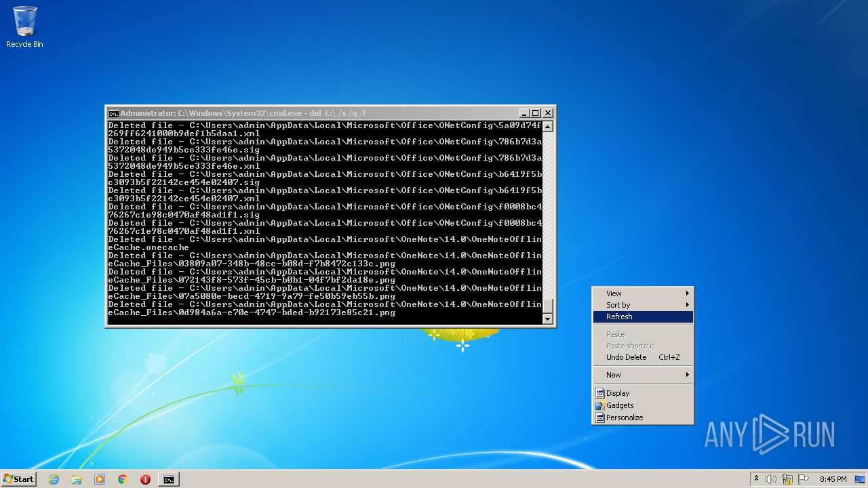Click line ending '03809a07-348b-48cc-b08d-f7b8472c133c.png'
This screenshot has height=488, width=868.
pyautogui.click(x=252, y=264)
